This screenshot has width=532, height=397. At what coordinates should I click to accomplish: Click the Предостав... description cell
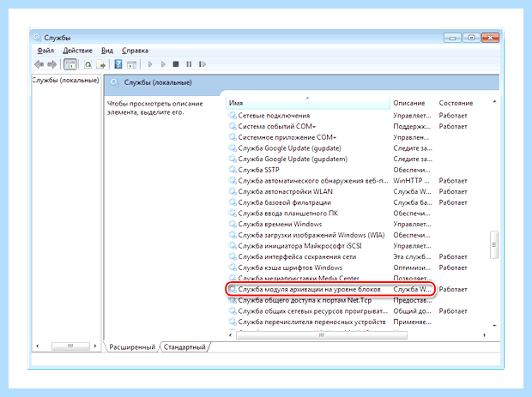pyautogui.click(x=412, y=300)
